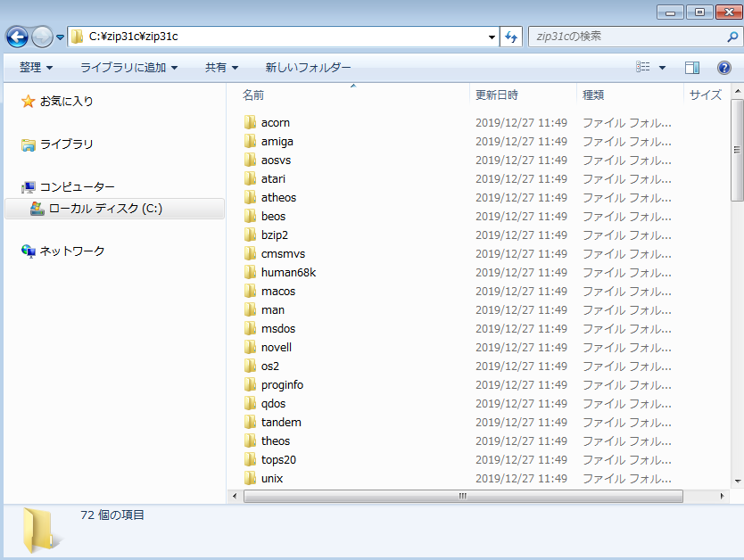The height and width of the screenshot is (560, 744).
Task: Select ネットワーク in navigation pane
Action: (62, 251)
